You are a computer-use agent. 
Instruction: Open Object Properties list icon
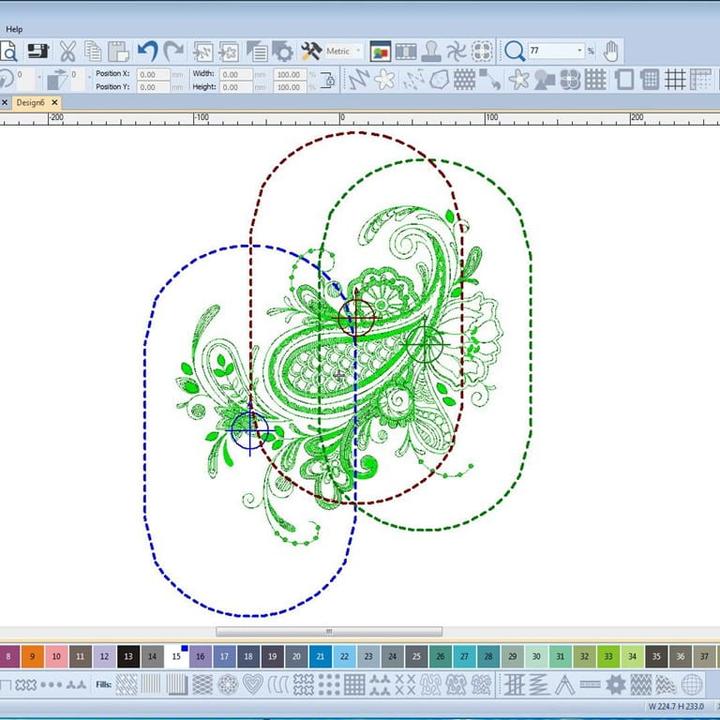257,51
